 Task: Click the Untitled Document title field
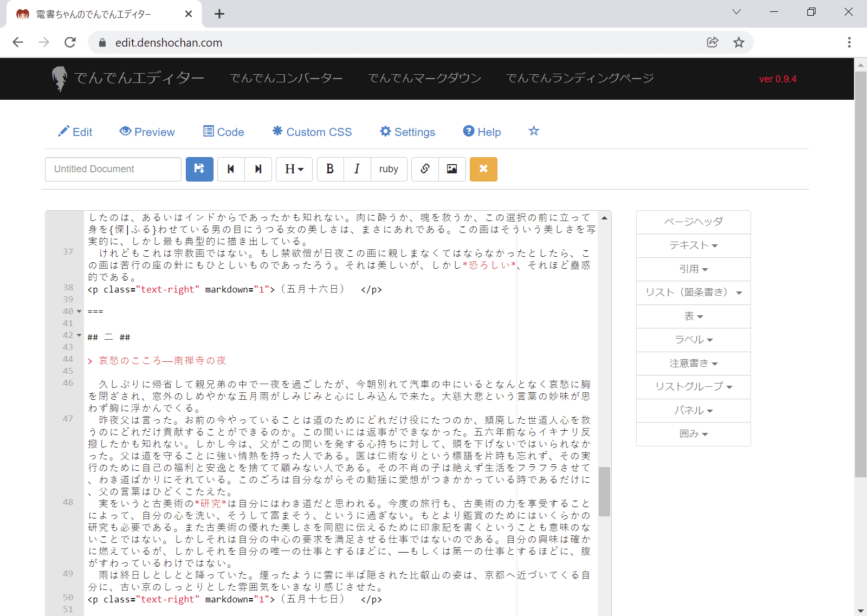pos(113,169)
